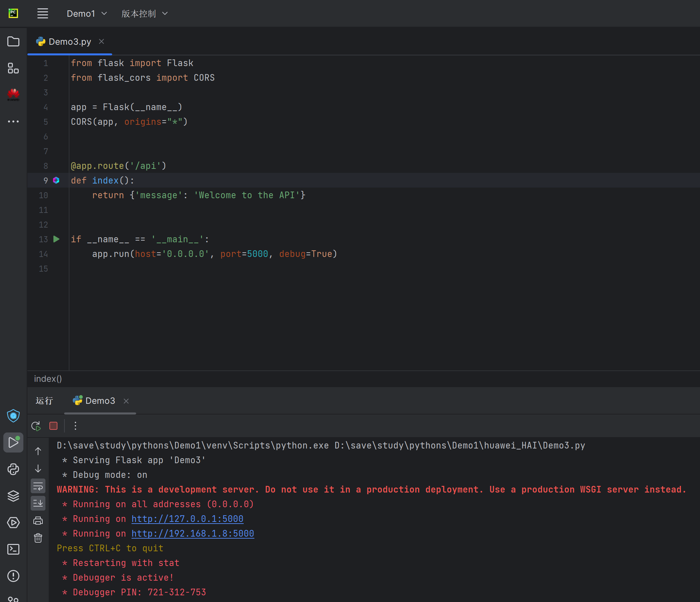Rerun Demo3 from the run toolbar
The height and width of the screenshot is (602, 700).
[x=36, y=426]
